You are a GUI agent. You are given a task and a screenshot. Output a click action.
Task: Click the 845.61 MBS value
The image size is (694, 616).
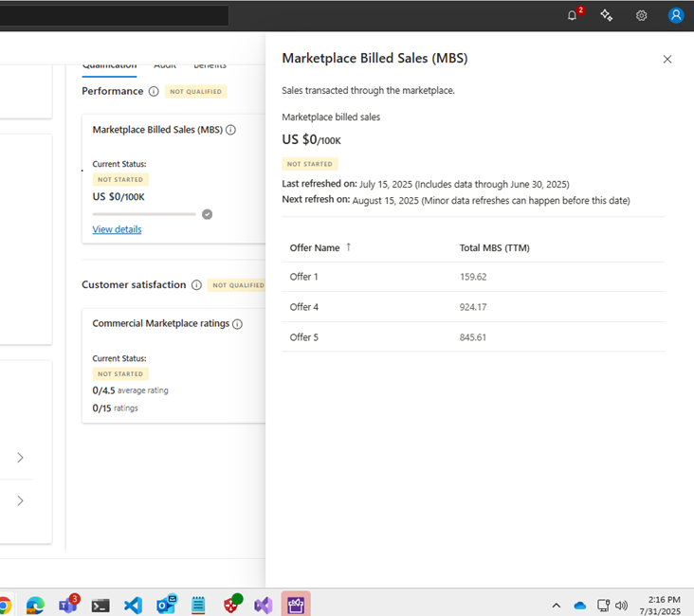point(473,337)
